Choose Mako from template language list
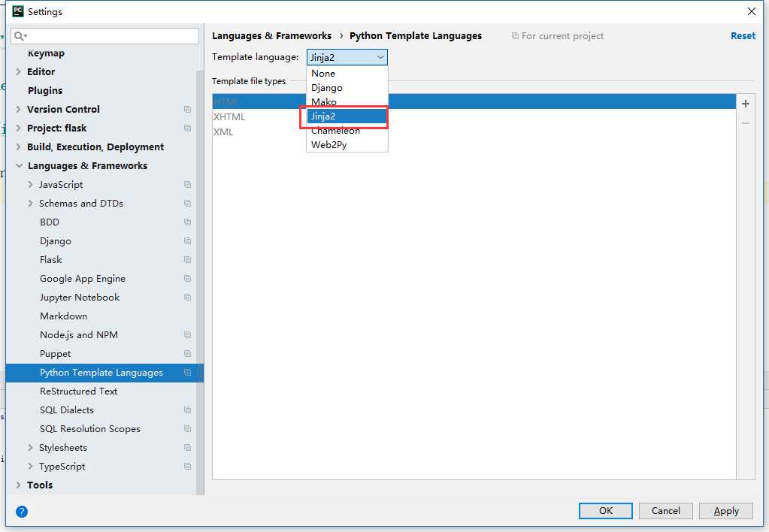Viewport: 769px width, 532px height. (x=347, y=102)
